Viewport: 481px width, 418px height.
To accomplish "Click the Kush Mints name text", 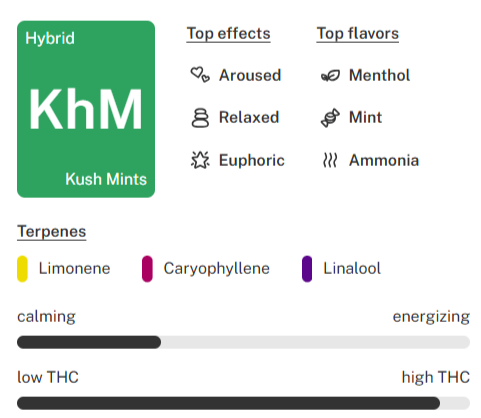I will pos(106,179).
